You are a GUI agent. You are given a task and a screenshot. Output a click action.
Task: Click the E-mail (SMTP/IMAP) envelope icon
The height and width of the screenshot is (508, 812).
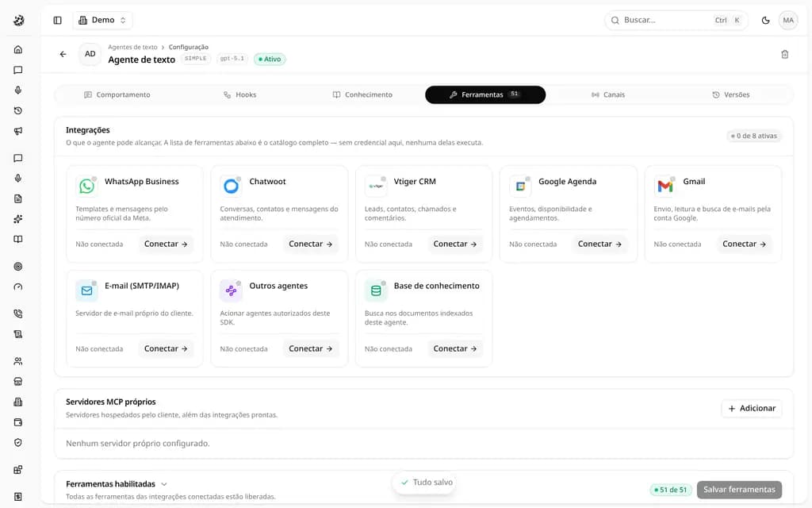click(86, 291)
